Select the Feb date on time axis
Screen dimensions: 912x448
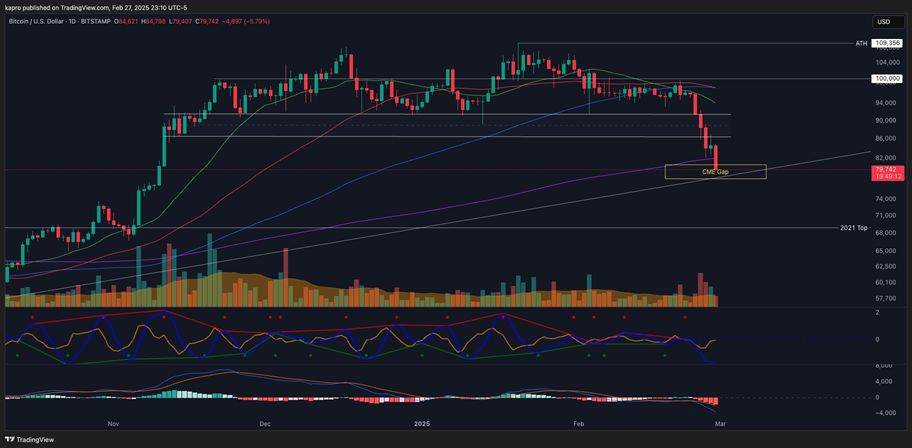[578, 424]
